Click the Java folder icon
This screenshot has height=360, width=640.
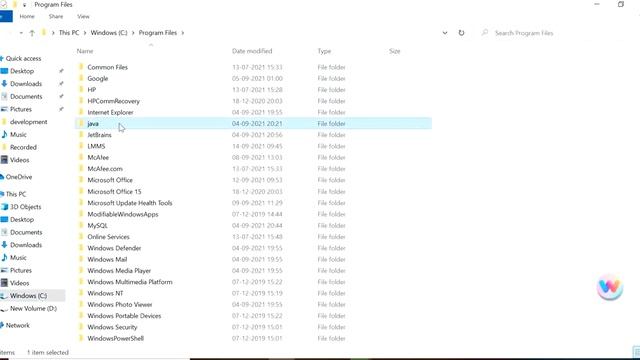[x=81, y=123]
